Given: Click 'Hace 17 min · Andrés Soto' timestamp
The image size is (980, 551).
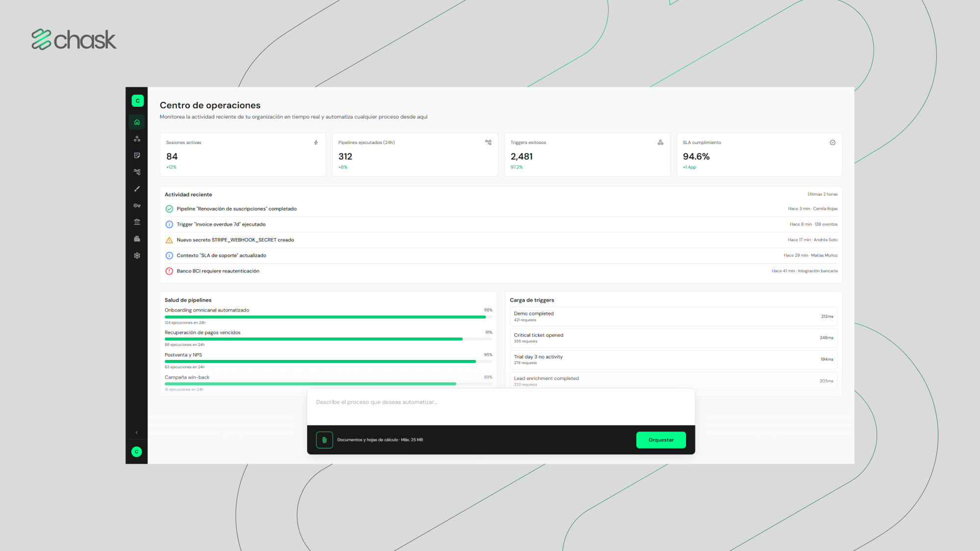Looking at the screenshot, I should click(812, 240).
